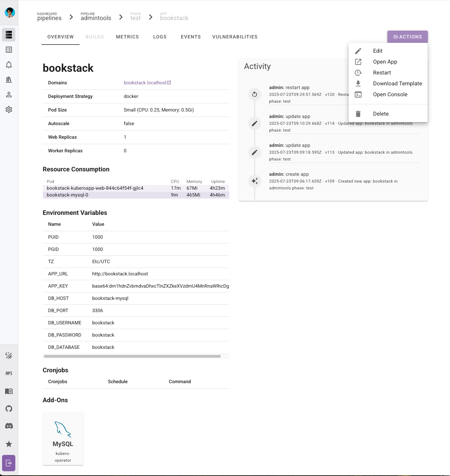This screenshot has height=476, width=450.
Task: Open the GitHub icon in sidebar
Action: [x=9, y=409]
